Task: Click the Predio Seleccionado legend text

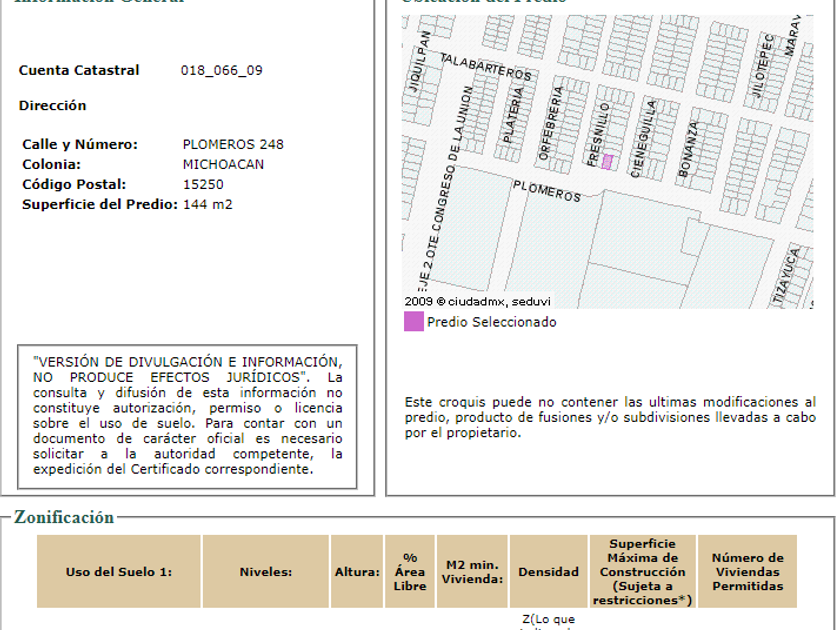Action: click(492, 322)
